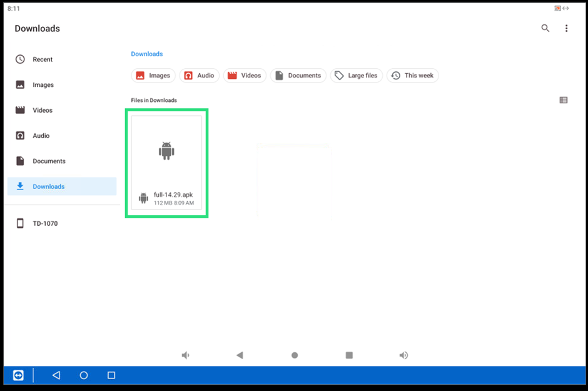This screenshot has height=391, width=588.
Task: Click the 112 MB 8:09 AM details
Action: pos(174,203)
